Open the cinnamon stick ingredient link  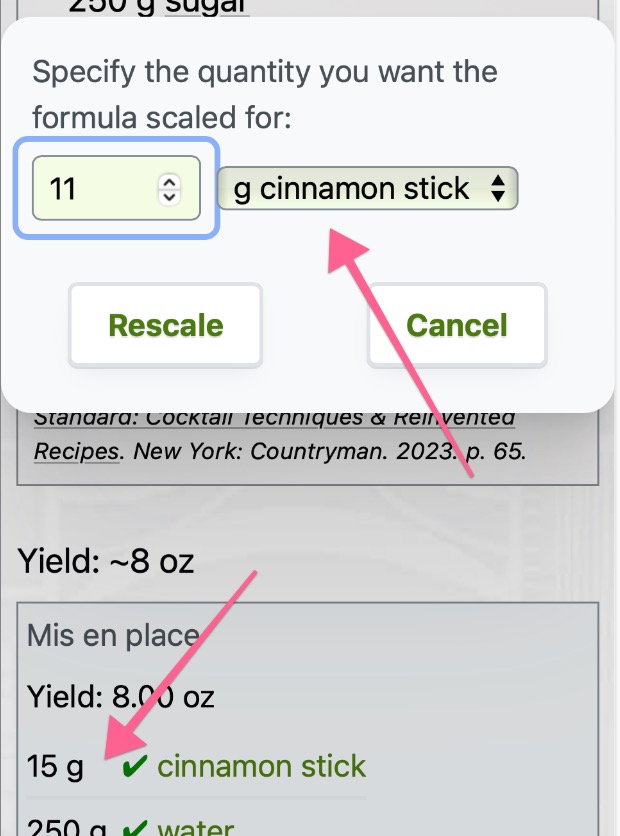pyautogui.click(x=261, y=767)
